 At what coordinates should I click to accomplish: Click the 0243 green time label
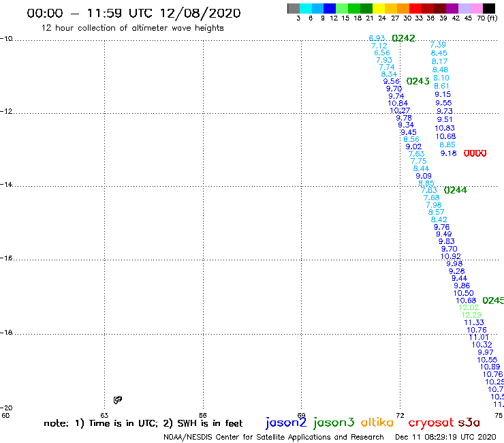click(x=418, y=81)
